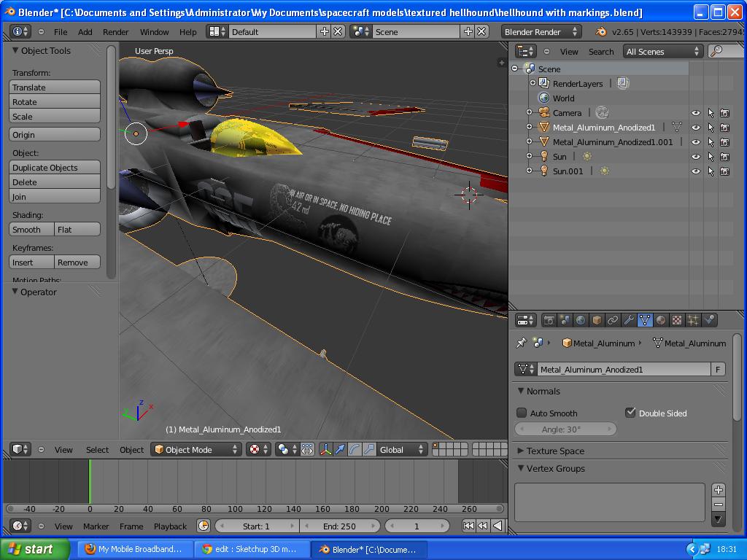Open the Render properties tab
Image resolution: width=747 pixels, height=560 pixels.
click(549, 319)
